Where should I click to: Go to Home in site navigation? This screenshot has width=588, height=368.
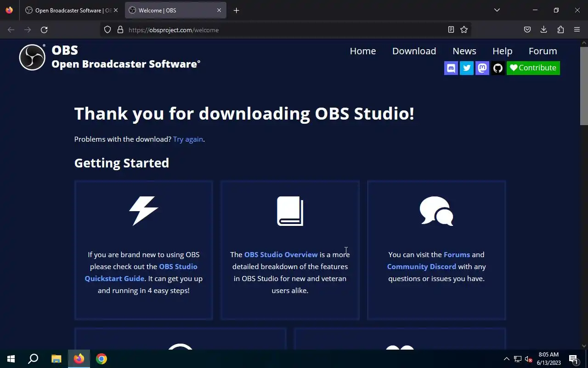[363, 51]
